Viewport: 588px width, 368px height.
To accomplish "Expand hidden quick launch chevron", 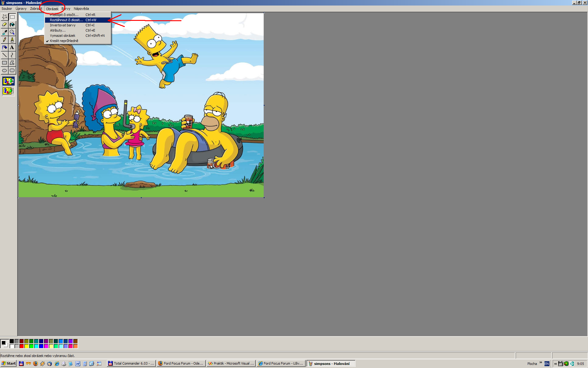I will pyautogui.click(x=541, y=363).
